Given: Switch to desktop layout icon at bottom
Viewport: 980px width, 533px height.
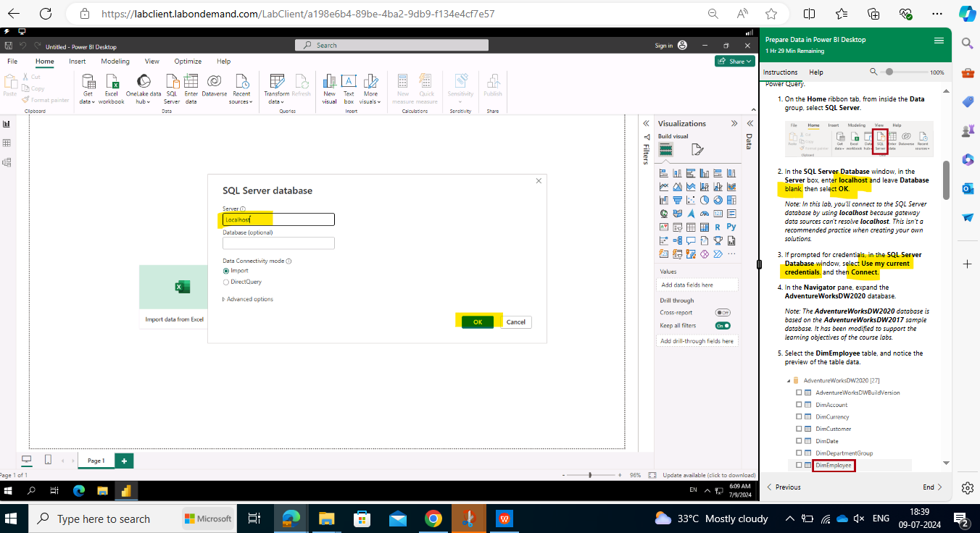Looking at the screenshot, I should pyautogui.click(x=27, y=460).
